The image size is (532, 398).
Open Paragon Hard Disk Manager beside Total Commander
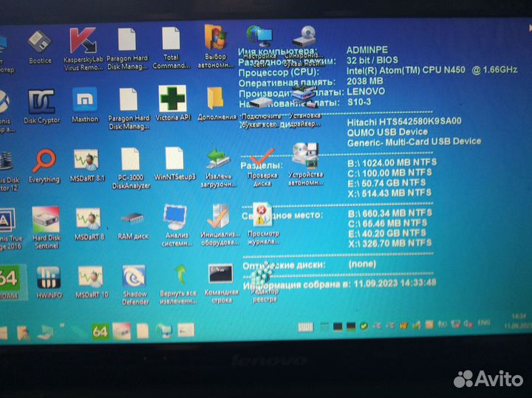pyautogui.click(x=127, y=49)
